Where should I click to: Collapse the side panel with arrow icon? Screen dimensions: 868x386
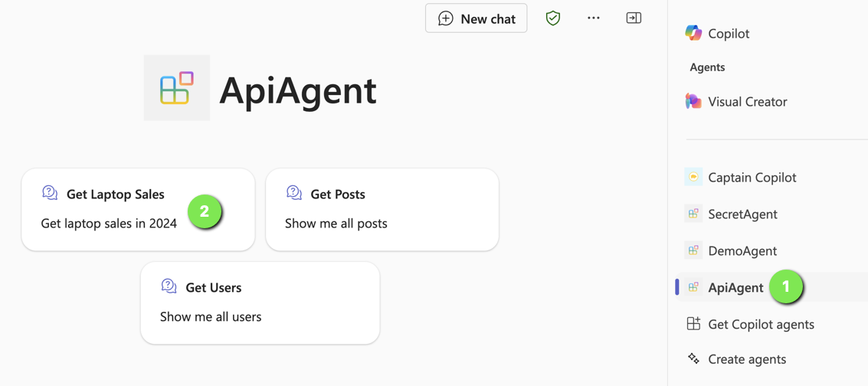(634, 18)
